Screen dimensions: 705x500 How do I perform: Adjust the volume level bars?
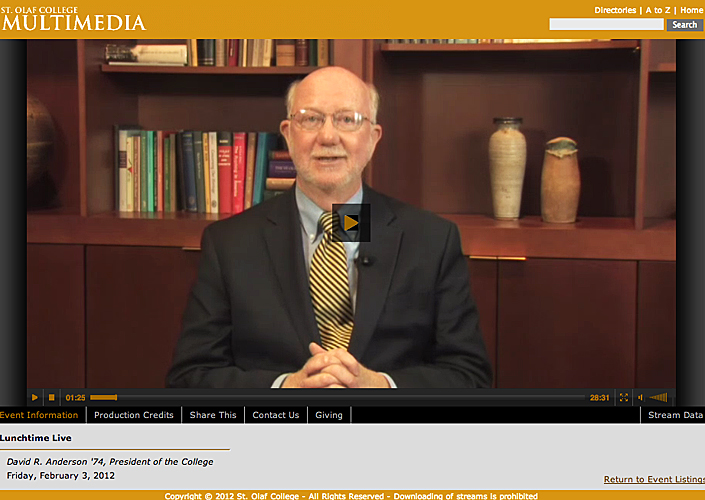point(659,397)
